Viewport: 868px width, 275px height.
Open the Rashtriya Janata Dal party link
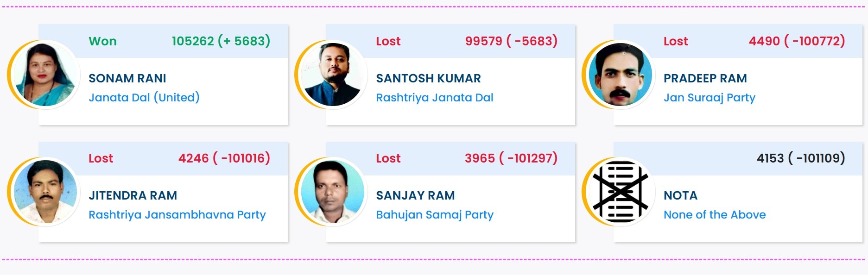(434, 98)
